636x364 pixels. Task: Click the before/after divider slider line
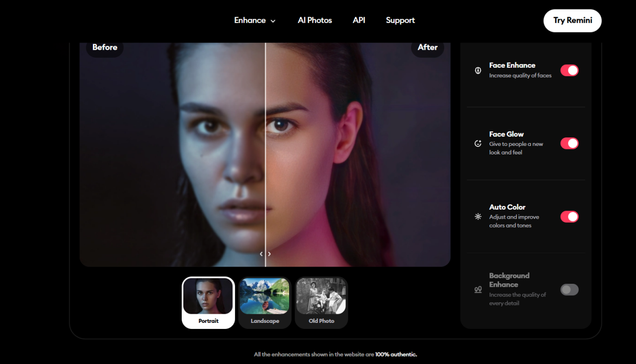coord(266,150)
